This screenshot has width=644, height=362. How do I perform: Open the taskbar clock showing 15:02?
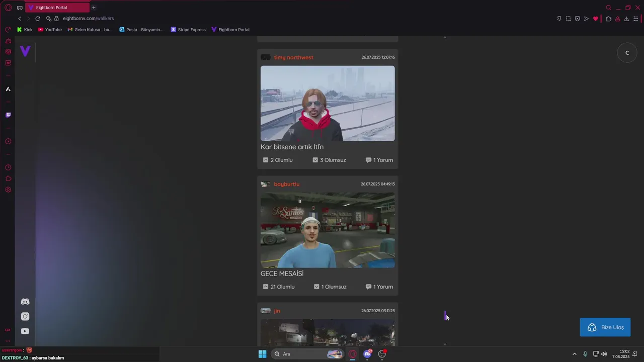click(621, 354)
